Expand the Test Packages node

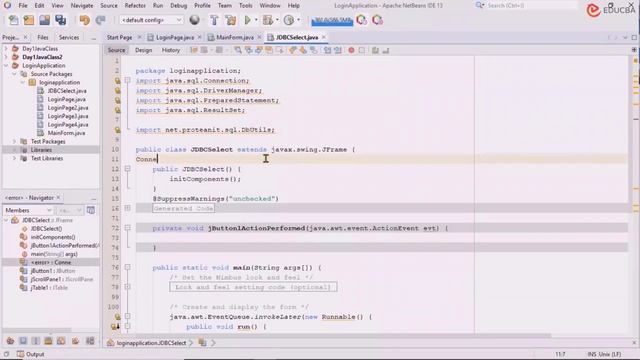pos(14,141)
